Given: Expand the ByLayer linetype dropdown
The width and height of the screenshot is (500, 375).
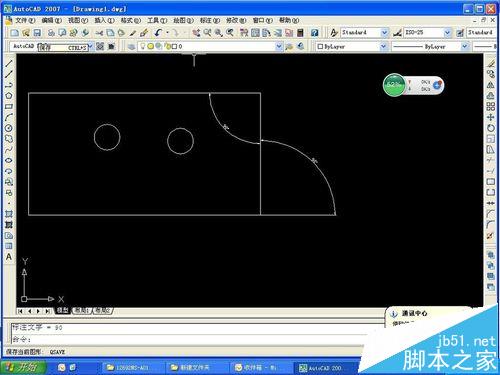Looking at the screenshot, I should tap(464, 47).
